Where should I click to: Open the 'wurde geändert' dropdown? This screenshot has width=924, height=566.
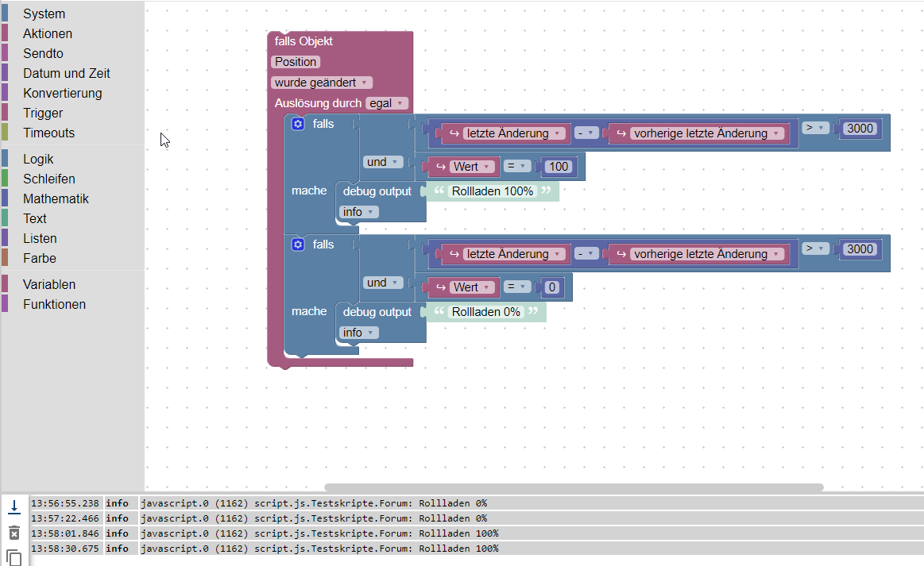click(322, 83)
